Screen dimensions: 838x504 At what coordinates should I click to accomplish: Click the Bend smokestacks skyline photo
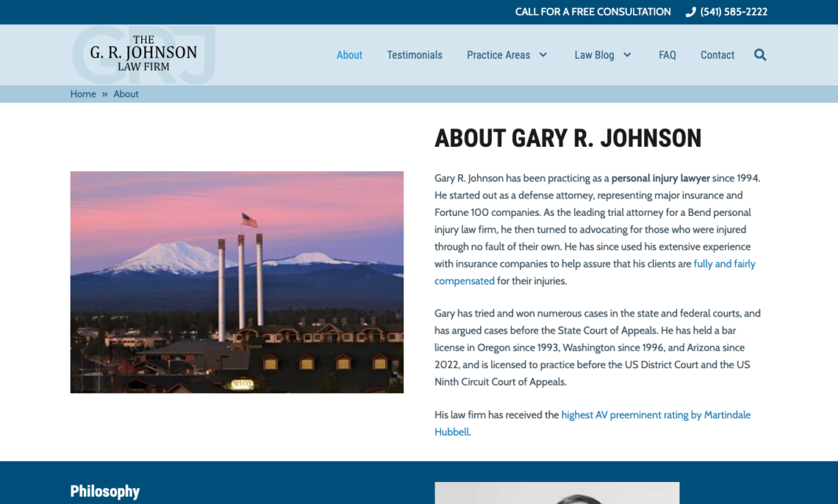(x=237, y=281)
